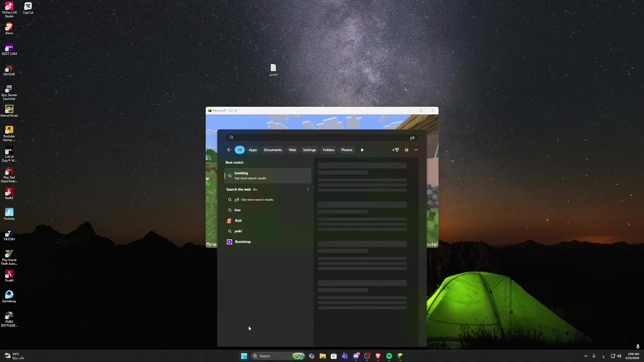Switch the input language indicator
Screen dimensions: 644x362
tap(603, 356)
